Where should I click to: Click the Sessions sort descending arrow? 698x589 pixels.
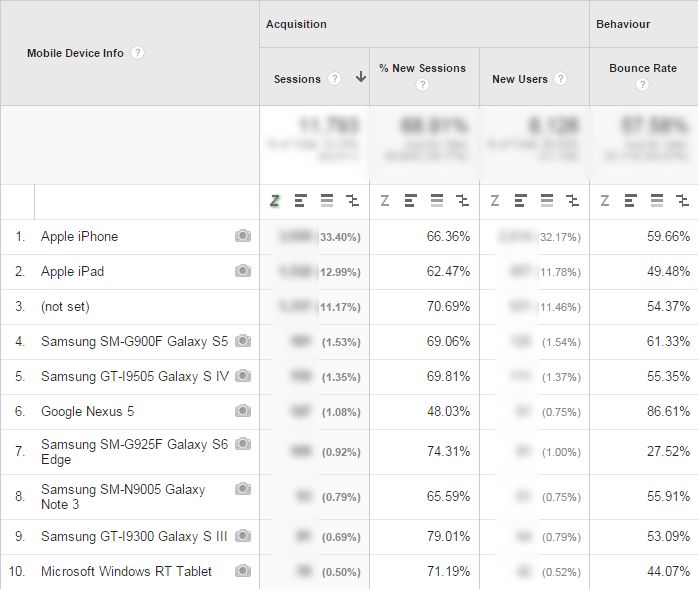coord(361,77)
